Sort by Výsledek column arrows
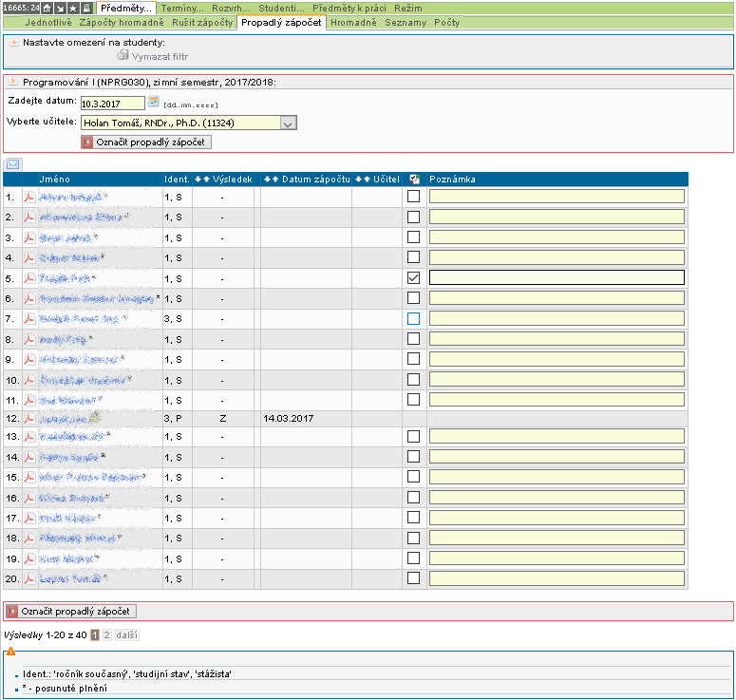 click(x=200, y=179)
